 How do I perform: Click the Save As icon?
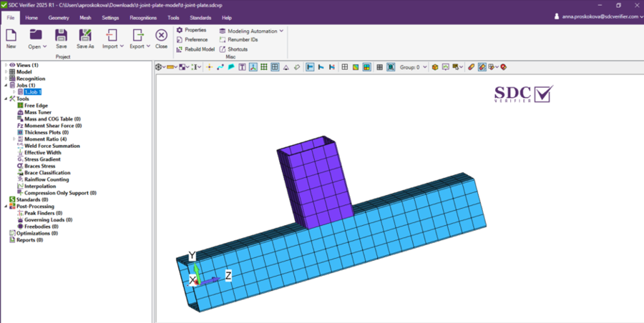[85, 37]
